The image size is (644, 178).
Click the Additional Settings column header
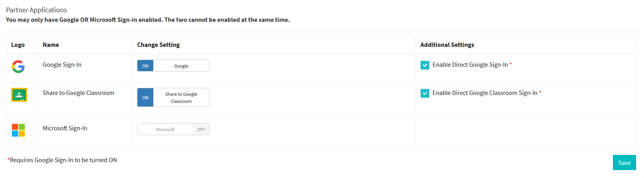447,45
